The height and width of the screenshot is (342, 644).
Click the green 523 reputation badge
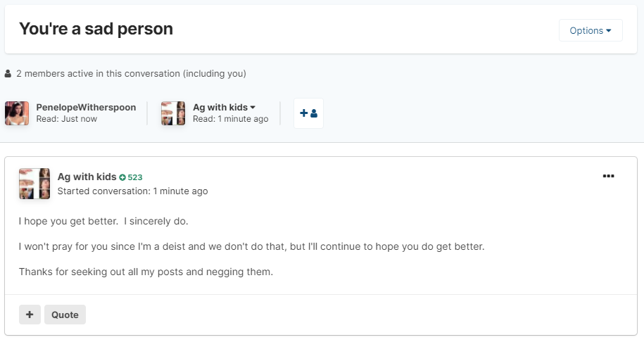coord(131,177)
